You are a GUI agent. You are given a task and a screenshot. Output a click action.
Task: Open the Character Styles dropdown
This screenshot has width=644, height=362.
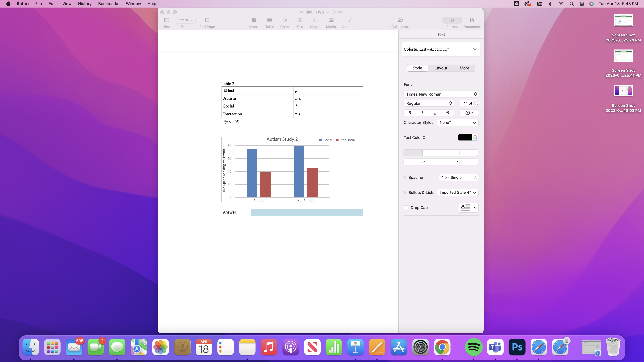[458, 123]
